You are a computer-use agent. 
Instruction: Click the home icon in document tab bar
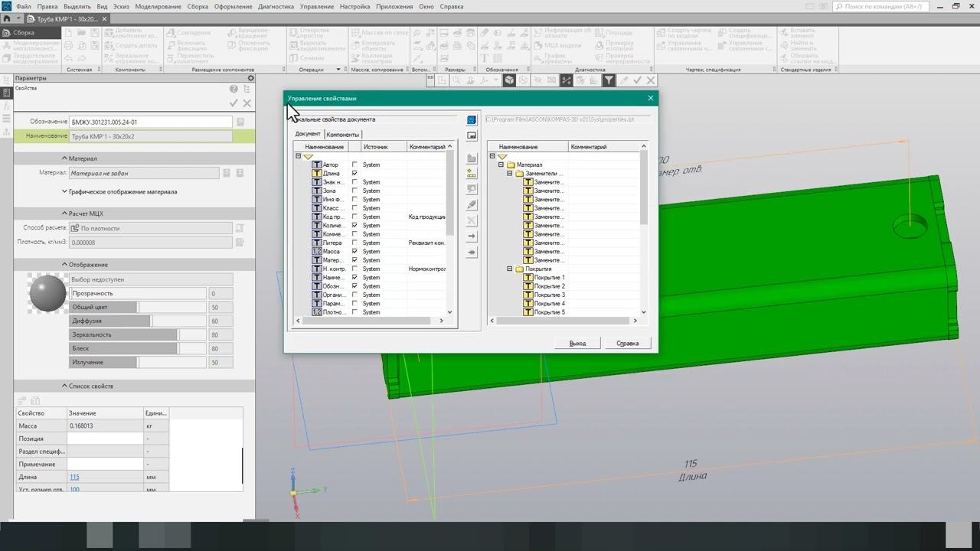8,18
